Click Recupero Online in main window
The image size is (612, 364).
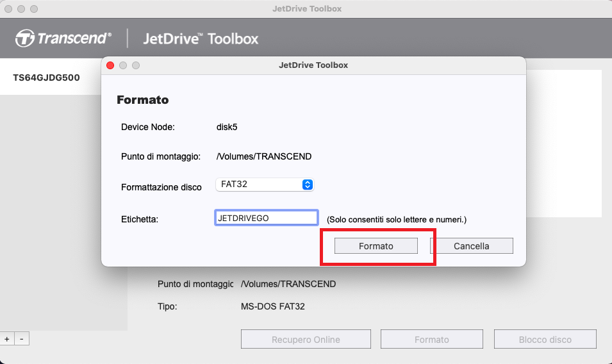click(x=306, y=340)
